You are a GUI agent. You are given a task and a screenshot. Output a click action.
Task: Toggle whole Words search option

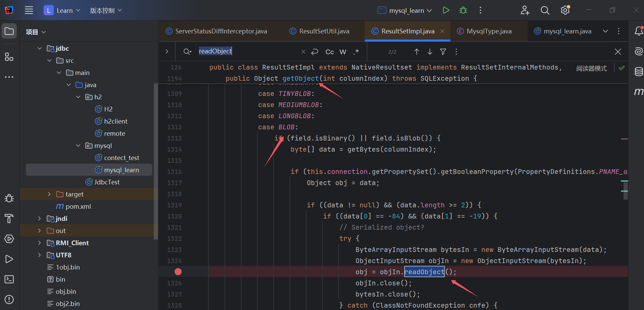tap(343, 52)
